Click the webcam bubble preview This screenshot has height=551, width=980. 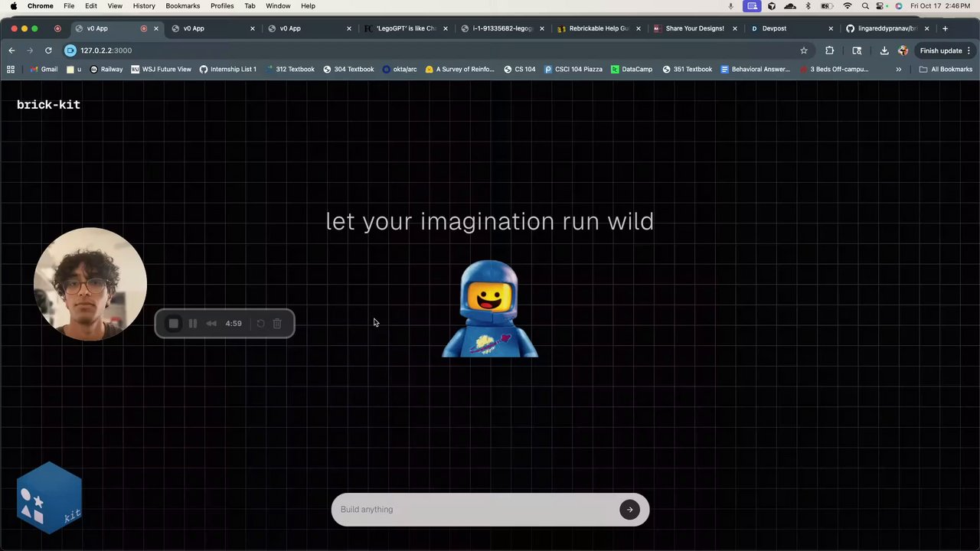(90, 284)
